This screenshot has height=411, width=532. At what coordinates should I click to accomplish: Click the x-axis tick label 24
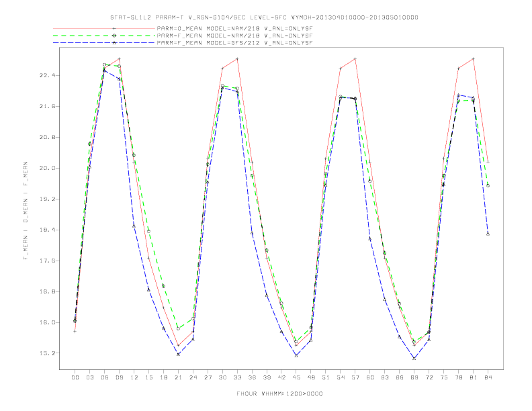pyautogui.click(x=193, y=377)
